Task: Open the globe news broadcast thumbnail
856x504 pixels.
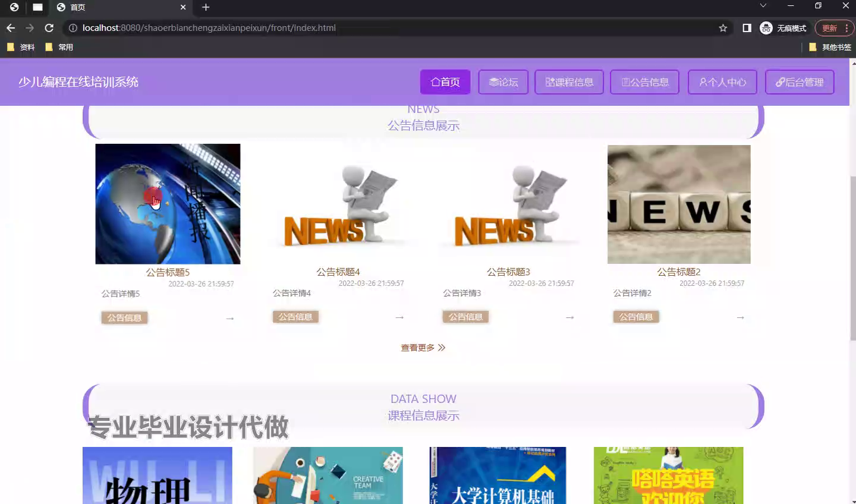Action: [x=168, y=204]
